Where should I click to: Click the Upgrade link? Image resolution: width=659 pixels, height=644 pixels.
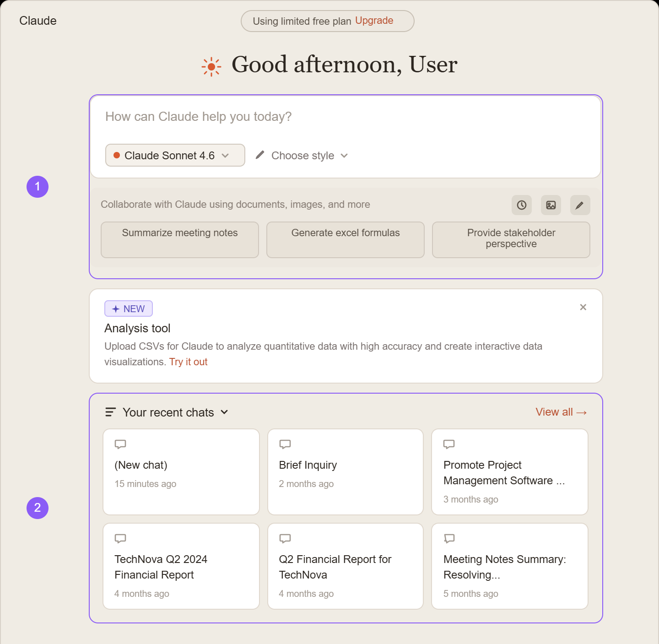[x=374, y=21]
